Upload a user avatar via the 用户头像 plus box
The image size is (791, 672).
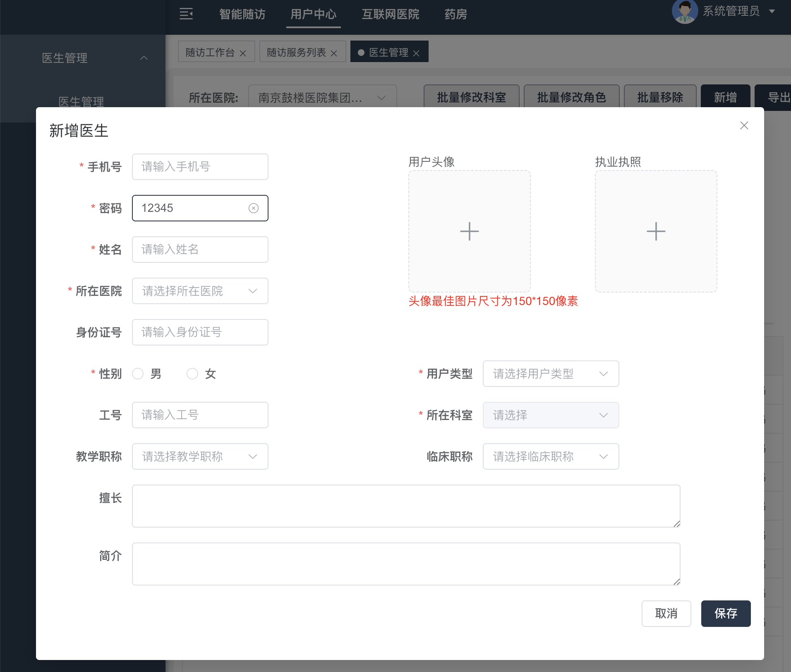470,231
